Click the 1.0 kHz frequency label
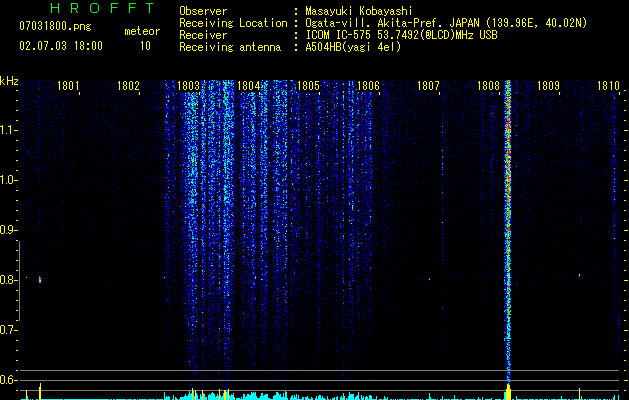This screenshot has width=629, height=400. coord(8,180)
